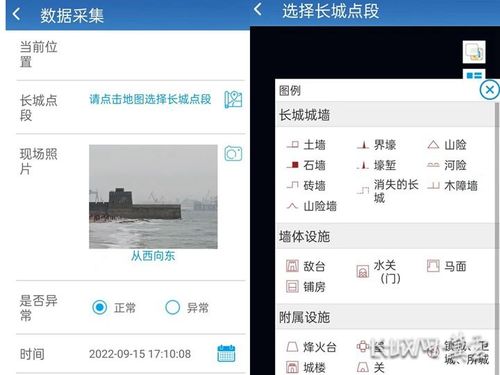The image size is (500, 375).
Task: Choose the 石墙 legend item
Action: pyautogui.click(x=306, y=165)
